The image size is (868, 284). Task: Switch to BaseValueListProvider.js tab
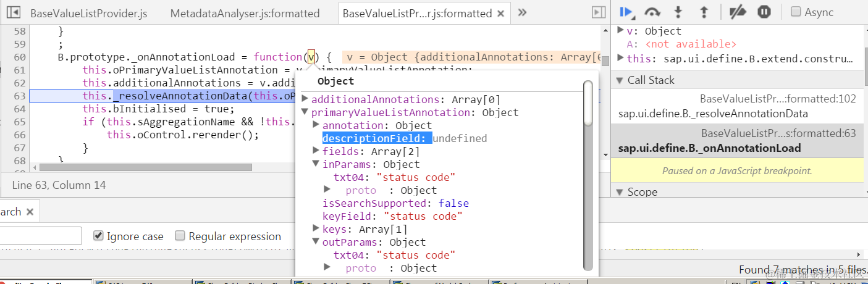88,13
